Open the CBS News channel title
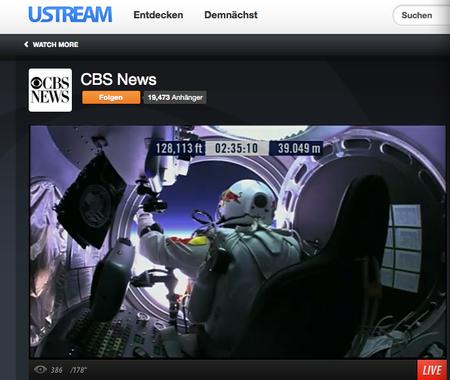Image resolution: width=450 pixels, height=380 pixels. click(118, 79)
